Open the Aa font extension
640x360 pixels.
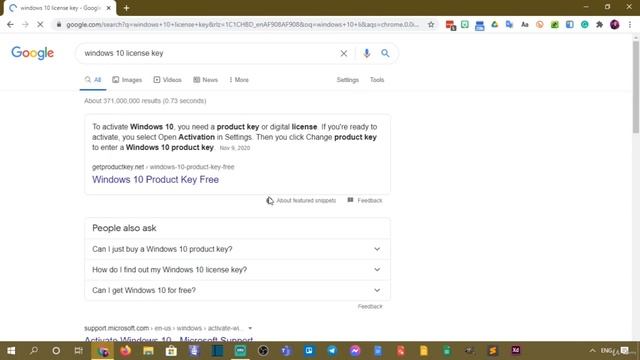click(524, 24)
